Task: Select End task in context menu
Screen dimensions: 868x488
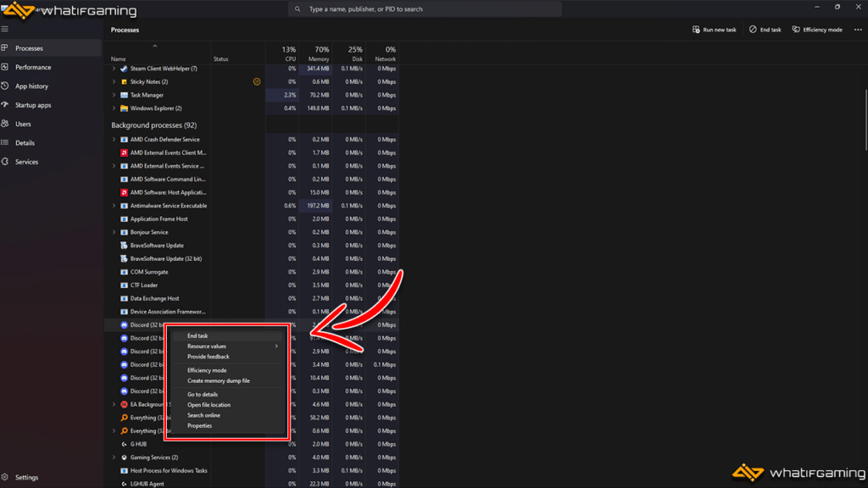Action: click(x=198, y=336)
